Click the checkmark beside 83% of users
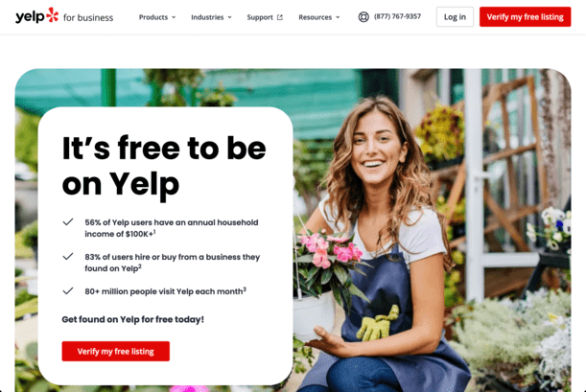The width and height of the screenshot is (586, 392). point(68,257)
